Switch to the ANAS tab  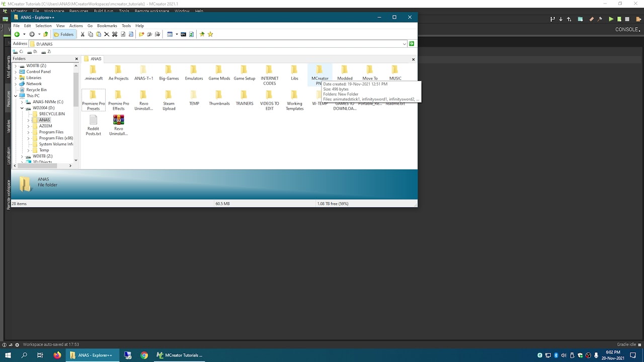[93, 59]
